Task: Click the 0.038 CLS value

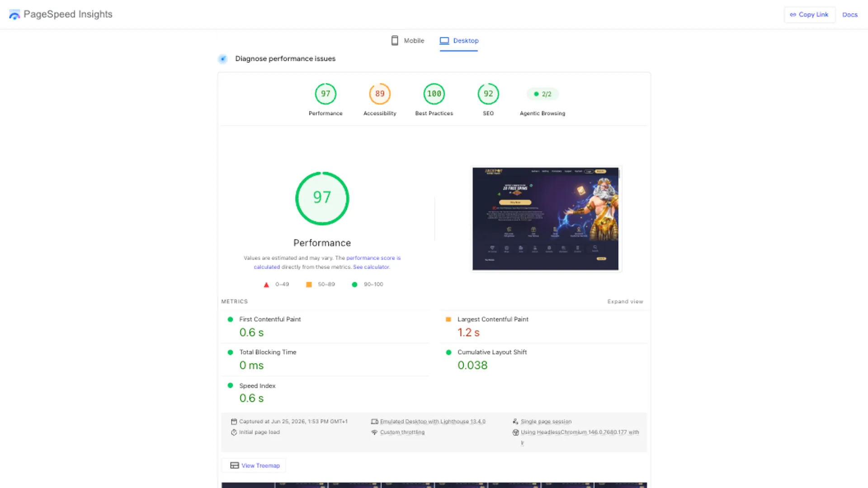Action: [x=472, y=366]
